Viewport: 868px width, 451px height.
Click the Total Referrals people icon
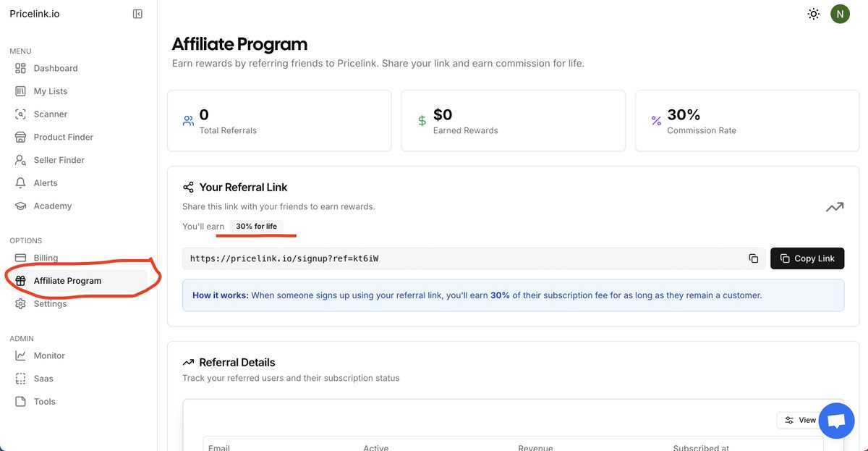click(x=188, y=121)
